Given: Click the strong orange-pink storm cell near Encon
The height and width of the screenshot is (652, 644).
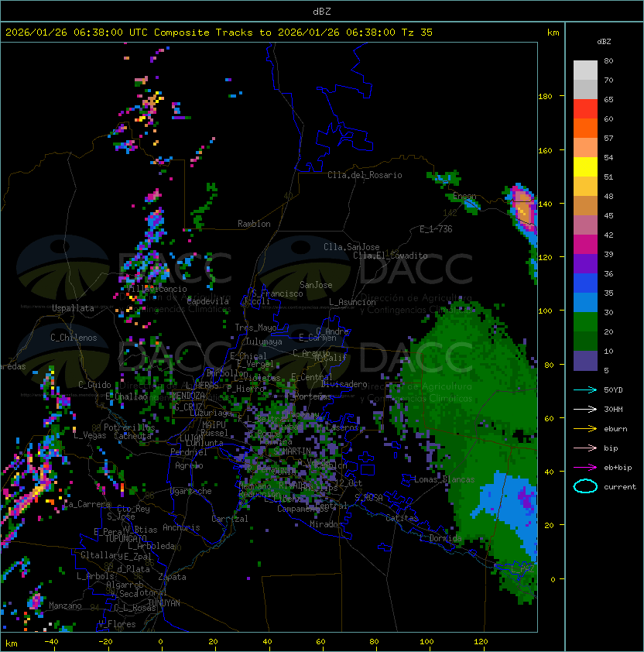Looking at the screenshot, I should coord(523,209).
